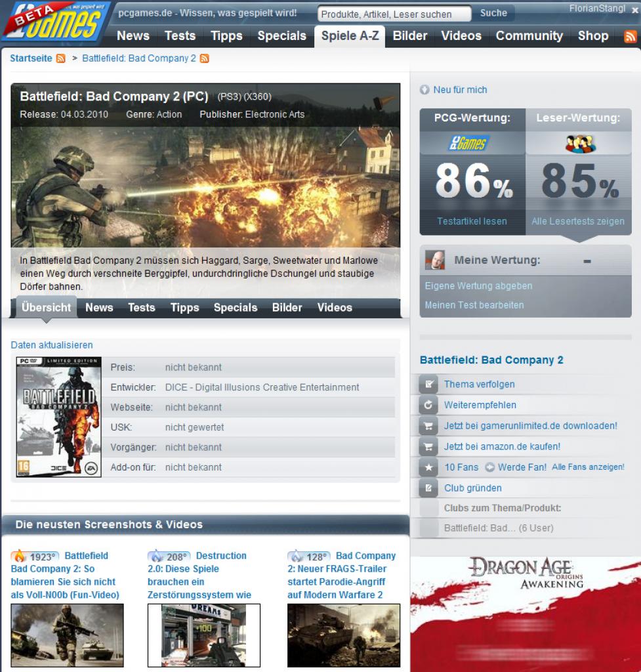Click the Neu für mich arrow icon
The image size is (641, 672).
[424, 90]
